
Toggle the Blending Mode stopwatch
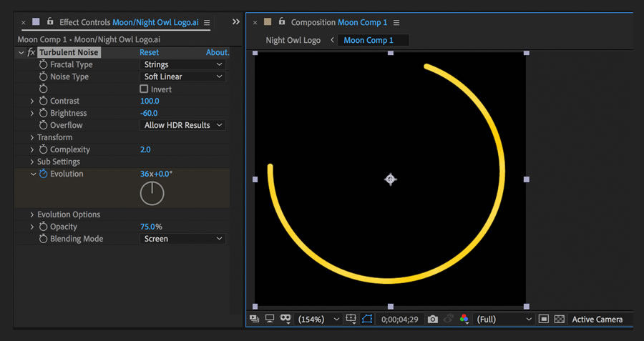point(43,239)
